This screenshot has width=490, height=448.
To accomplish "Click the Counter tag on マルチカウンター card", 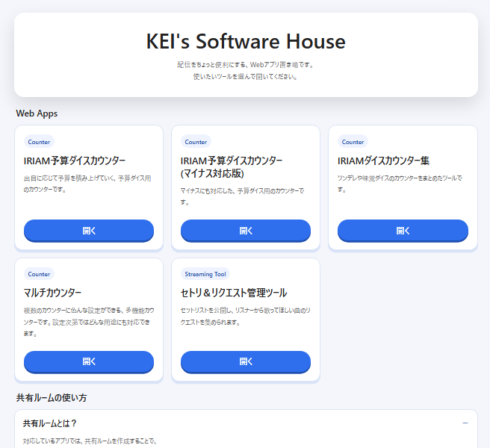I will (x=39, y=274).
